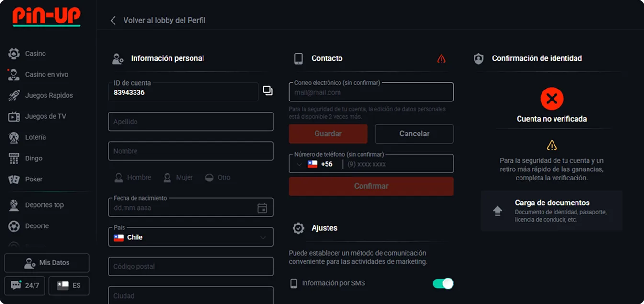Screen dimensions: 644x304
Task: Open Mis Datos from the sidebar
Action: click(46, 262)
